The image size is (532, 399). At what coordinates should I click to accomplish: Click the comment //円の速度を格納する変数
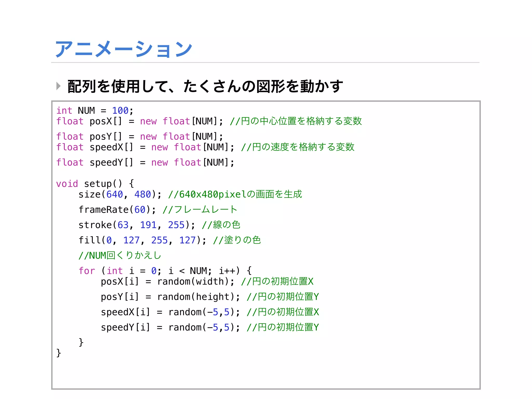click(298, 147)
